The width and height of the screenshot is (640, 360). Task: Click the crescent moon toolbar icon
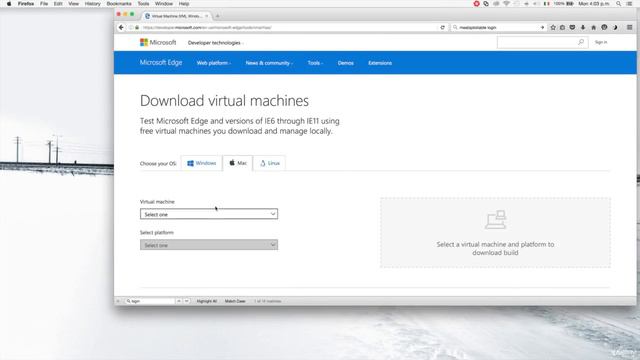(615, 27)
